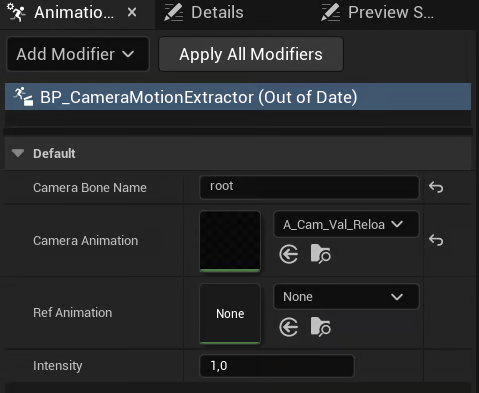This screenshot has width=479, height=393.
Task: Open the A_Cam_Val_Reloa asset dropdown
Action: 346,224
